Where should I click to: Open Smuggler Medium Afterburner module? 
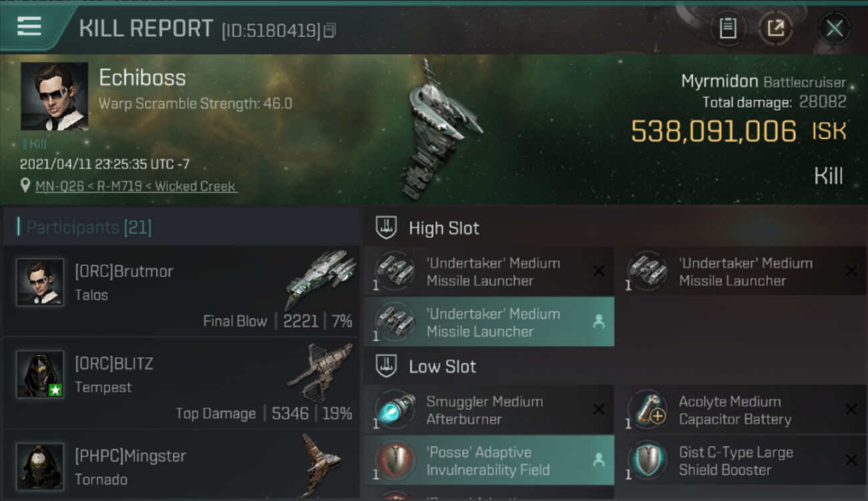(x=489, y=410)
